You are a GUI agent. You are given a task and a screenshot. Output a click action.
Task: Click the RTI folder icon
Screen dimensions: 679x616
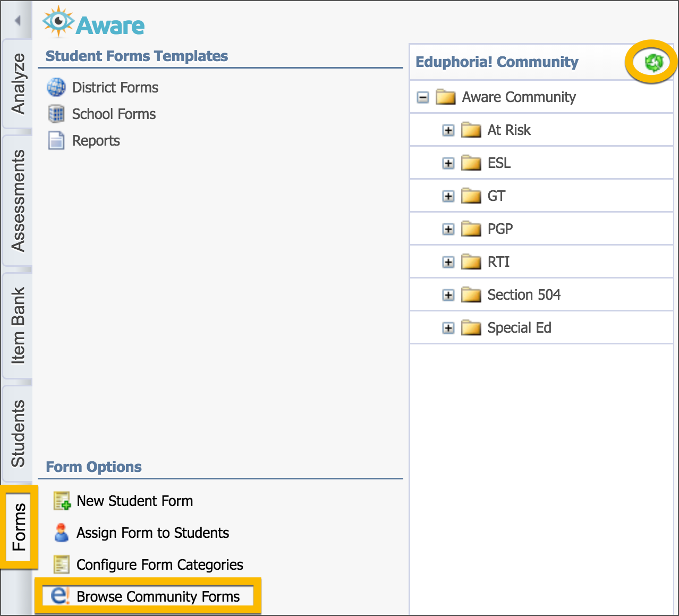tap(471, 262)
